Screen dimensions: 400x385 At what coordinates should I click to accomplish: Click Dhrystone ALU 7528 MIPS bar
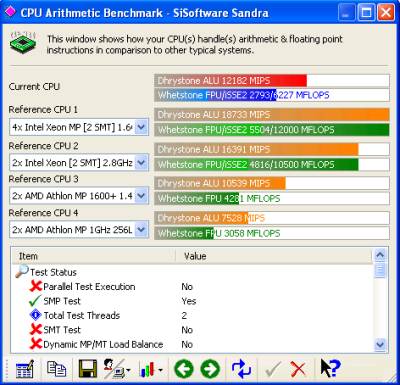click(x=272, y=218)
